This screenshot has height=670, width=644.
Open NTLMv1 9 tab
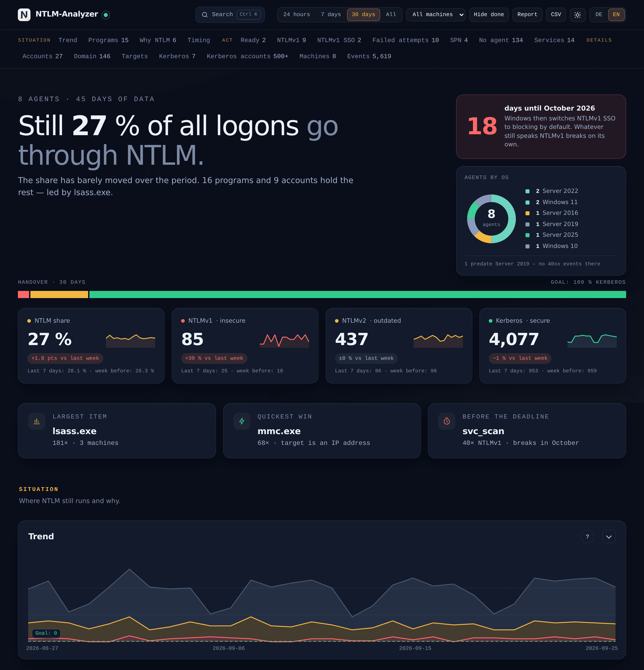click(x=291, y=40)
